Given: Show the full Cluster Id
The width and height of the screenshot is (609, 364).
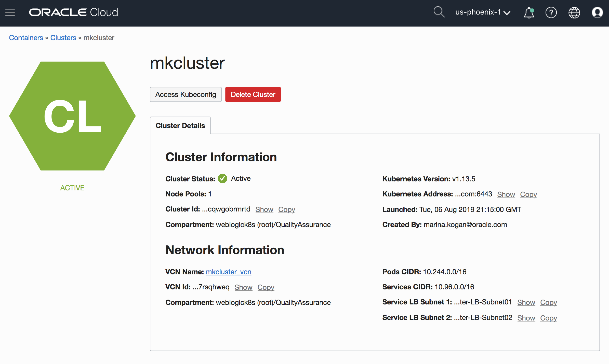Looking at the screenshot, I should [264, 209].
